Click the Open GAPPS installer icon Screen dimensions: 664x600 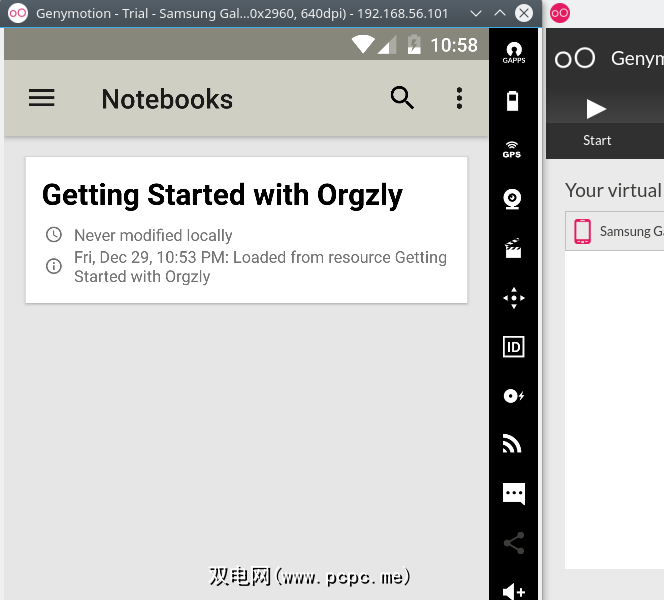pos(514,53)
